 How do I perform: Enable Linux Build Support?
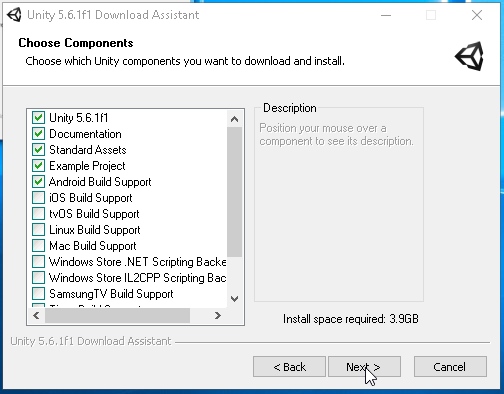(x=38, y=230)
